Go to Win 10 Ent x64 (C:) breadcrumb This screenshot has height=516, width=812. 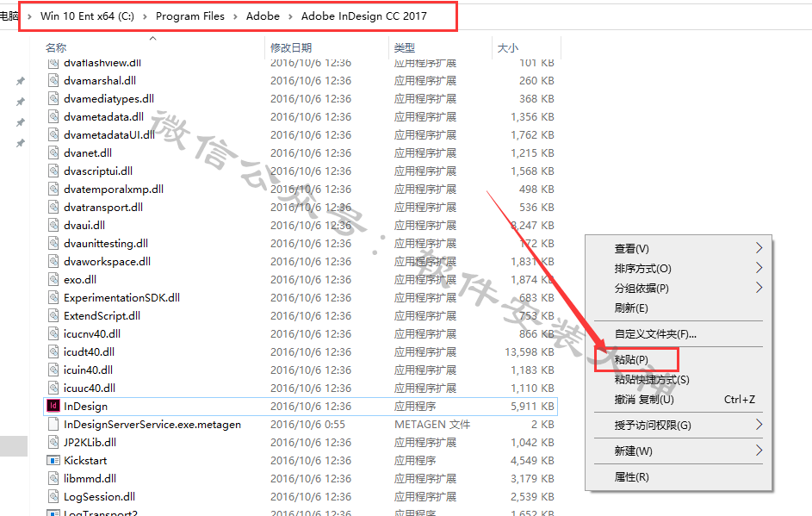point(87,16)
